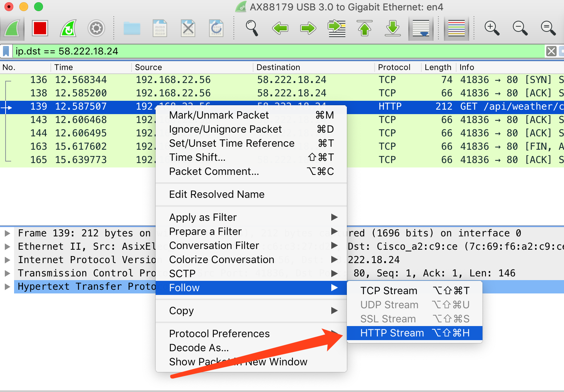Open the Apply as Filter submenu

tap(251, 217)
